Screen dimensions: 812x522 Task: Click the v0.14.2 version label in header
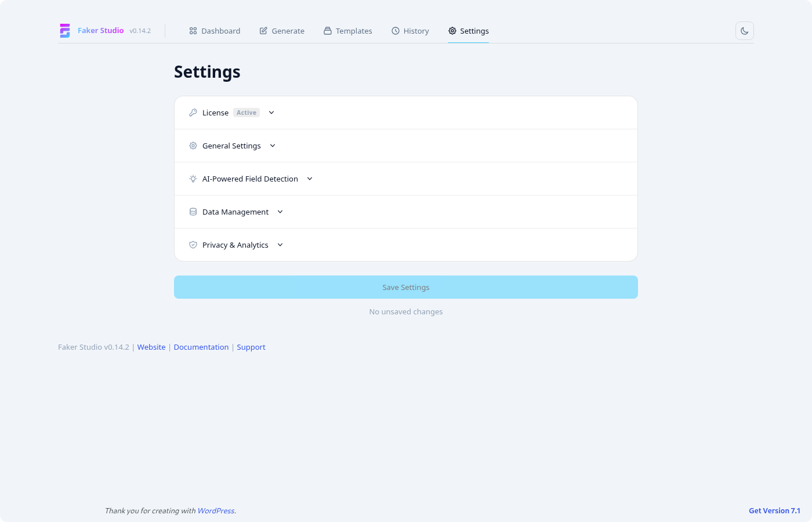coord(140,31)
